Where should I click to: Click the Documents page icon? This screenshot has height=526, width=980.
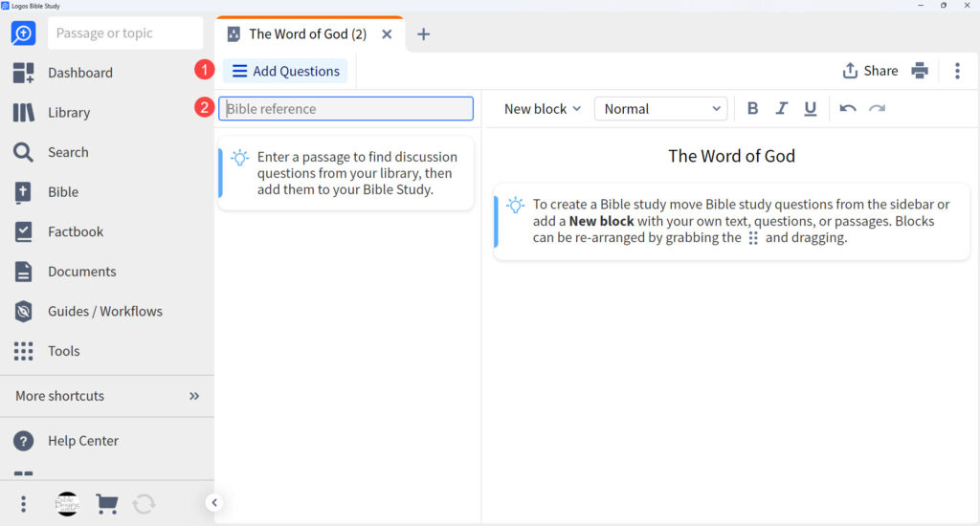point(23,272)
